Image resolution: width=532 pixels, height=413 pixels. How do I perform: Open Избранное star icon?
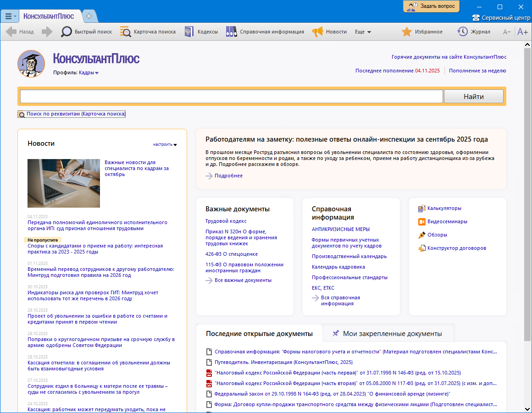(406, 32)
